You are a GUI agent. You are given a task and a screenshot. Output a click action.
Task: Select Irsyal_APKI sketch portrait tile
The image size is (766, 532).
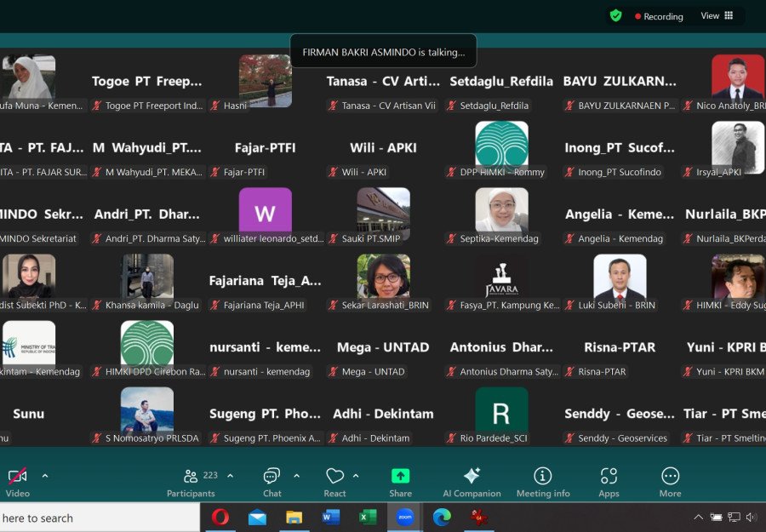[x=738, y=146]
